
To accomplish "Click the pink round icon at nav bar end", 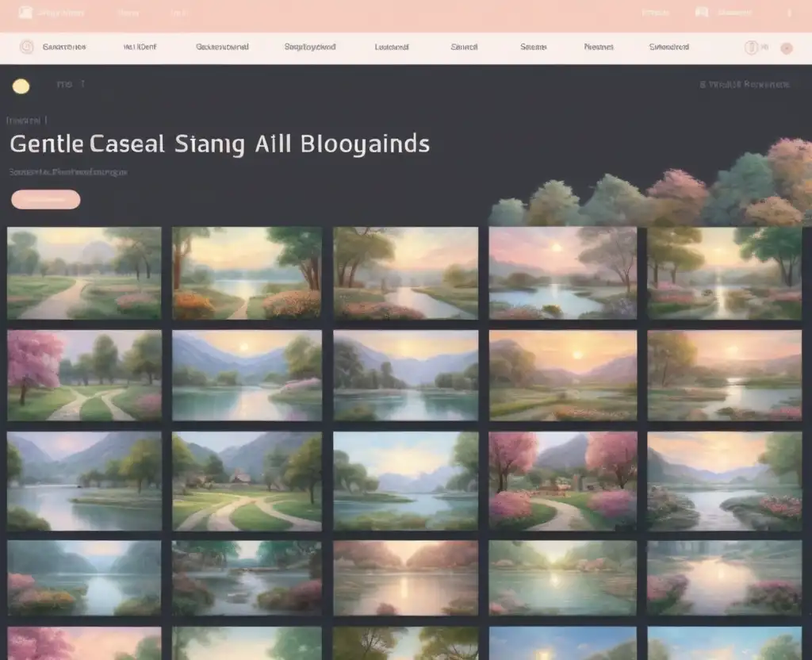I will point(787,48).
